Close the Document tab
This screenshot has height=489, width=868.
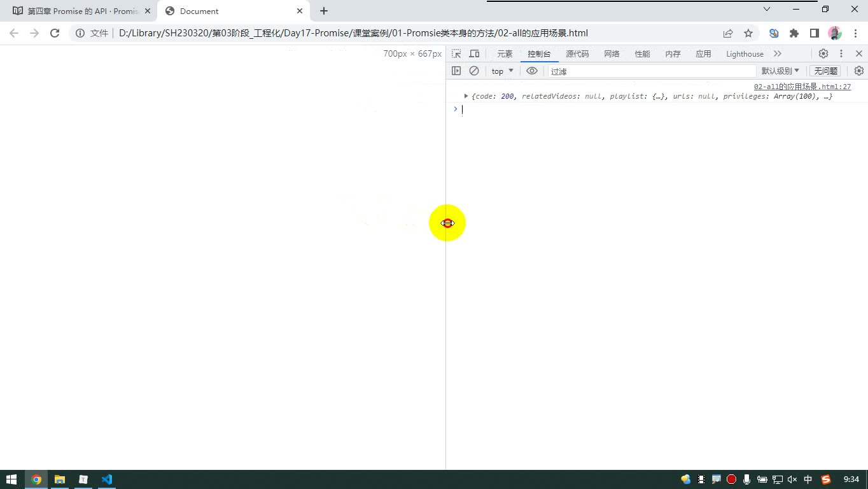(300, 11)
